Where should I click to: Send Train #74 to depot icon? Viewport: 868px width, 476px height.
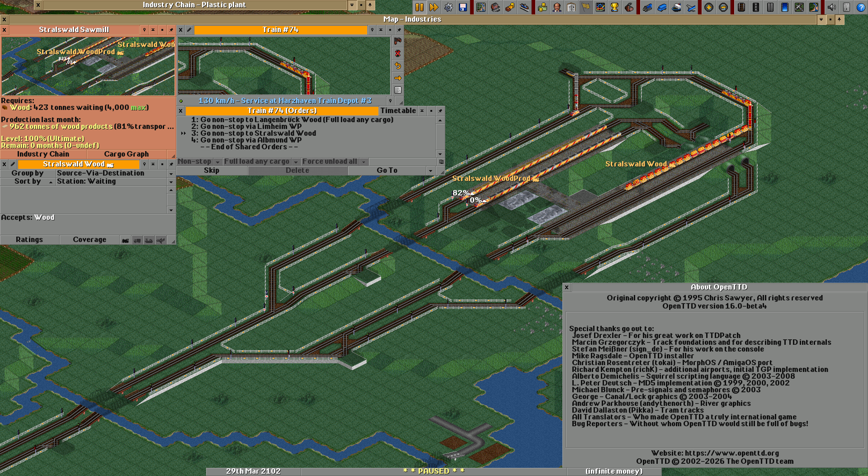[x=398, y=41]
